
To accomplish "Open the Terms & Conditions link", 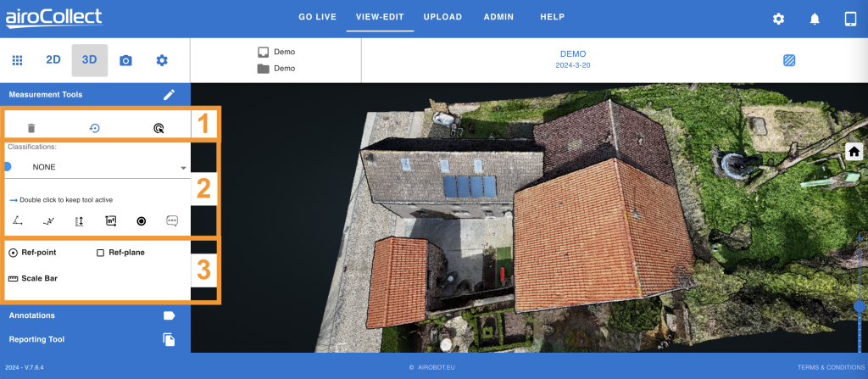I will [830, 367].
